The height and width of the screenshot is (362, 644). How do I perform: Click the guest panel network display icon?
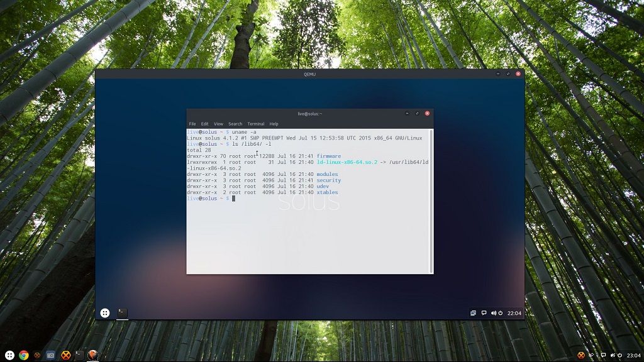(473, 313)
